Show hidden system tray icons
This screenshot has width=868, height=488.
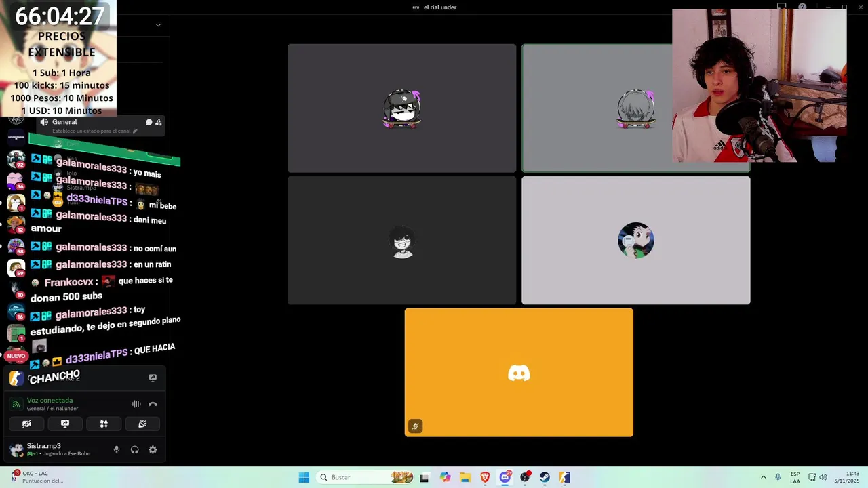[x=764, y=477]
